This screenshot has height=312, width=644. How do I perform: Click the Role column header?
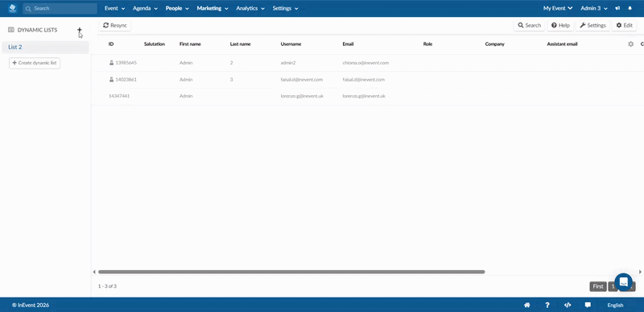click(x=427, y=44)
